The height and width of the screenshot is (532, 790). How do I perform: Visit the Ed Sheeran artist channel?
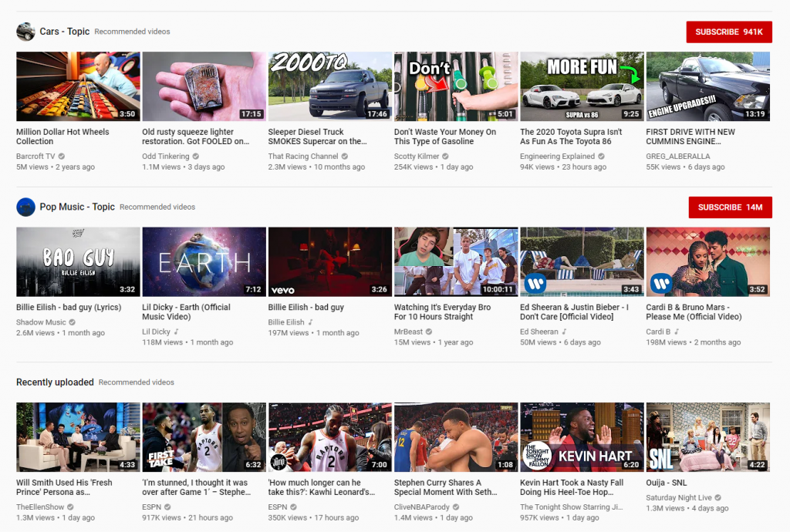click(x=538, y=332)
